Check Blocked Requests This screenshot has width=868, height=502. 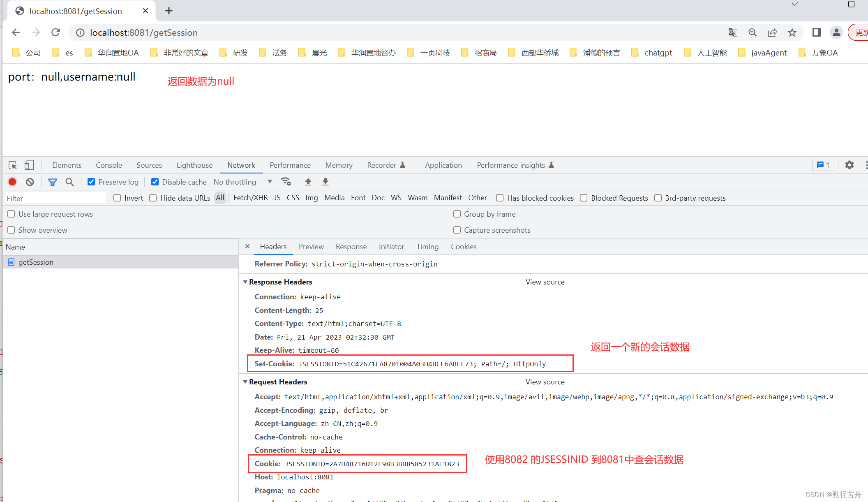pos(584,198)
